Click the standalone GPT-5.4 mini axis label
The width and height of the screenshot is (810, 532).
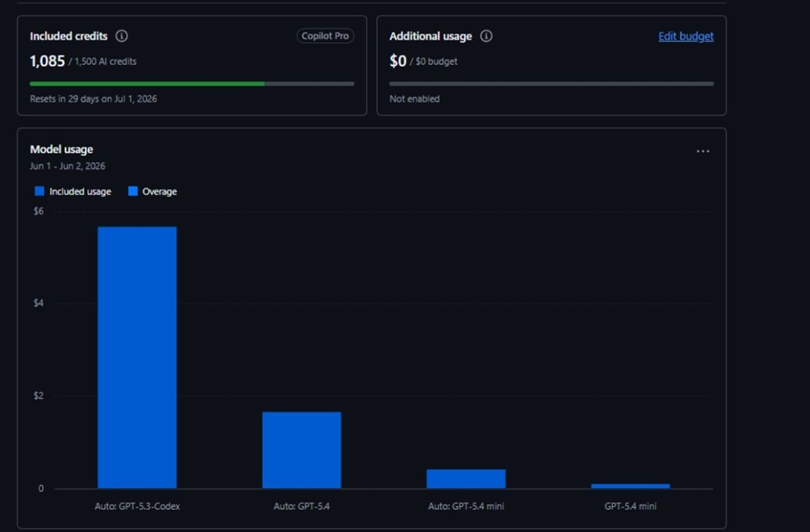coord(630,506)
